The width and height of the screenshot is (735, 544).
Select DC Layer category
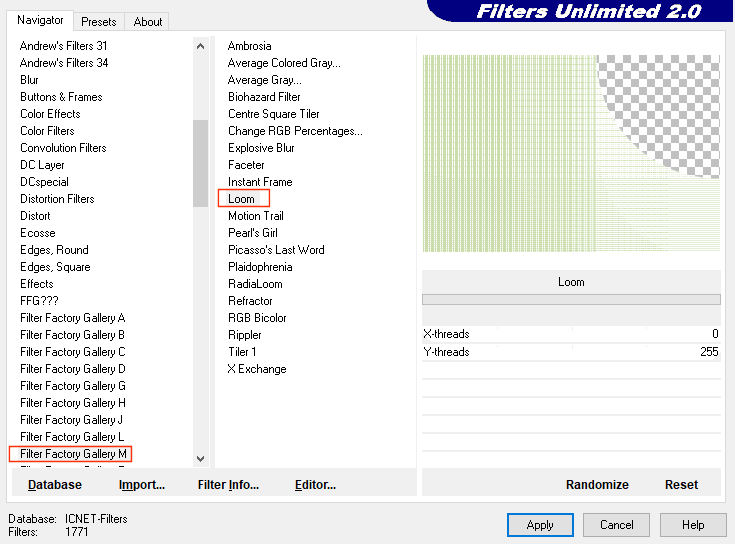point(42,165)
